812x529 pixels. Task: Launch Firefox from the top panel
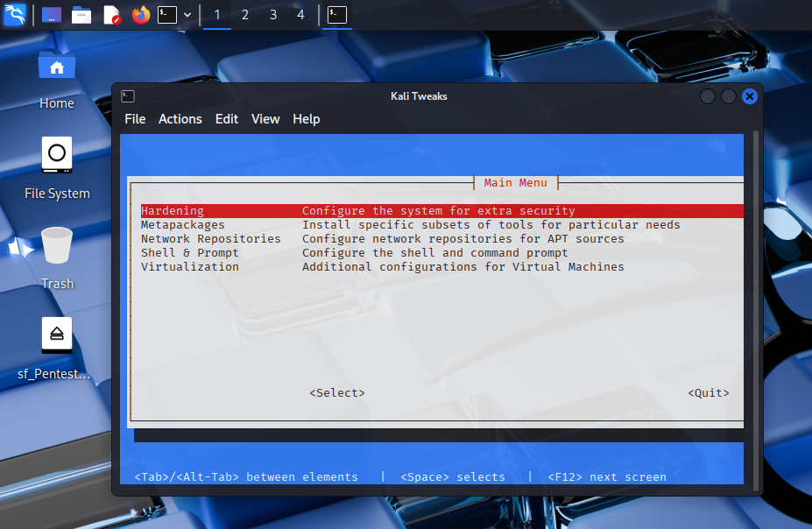tap(140, 15)
